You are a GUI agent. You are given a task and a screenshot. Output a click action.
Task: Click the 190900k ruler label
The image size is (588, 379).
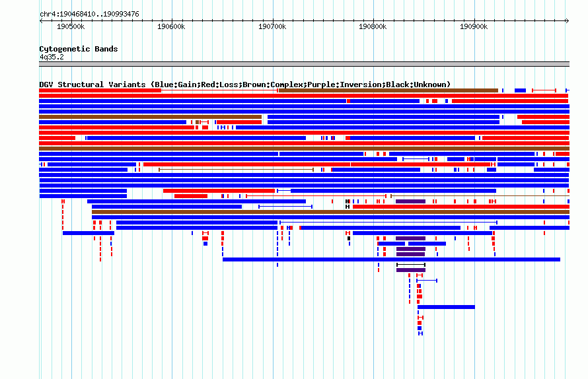(474, 26)
